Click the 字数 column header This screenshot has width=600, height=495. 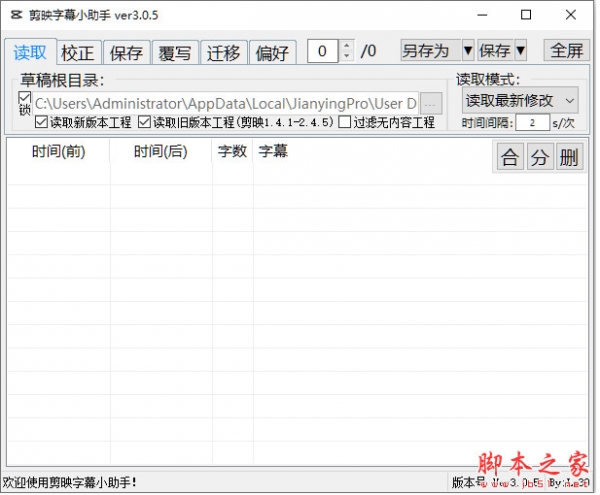point(233,152)
